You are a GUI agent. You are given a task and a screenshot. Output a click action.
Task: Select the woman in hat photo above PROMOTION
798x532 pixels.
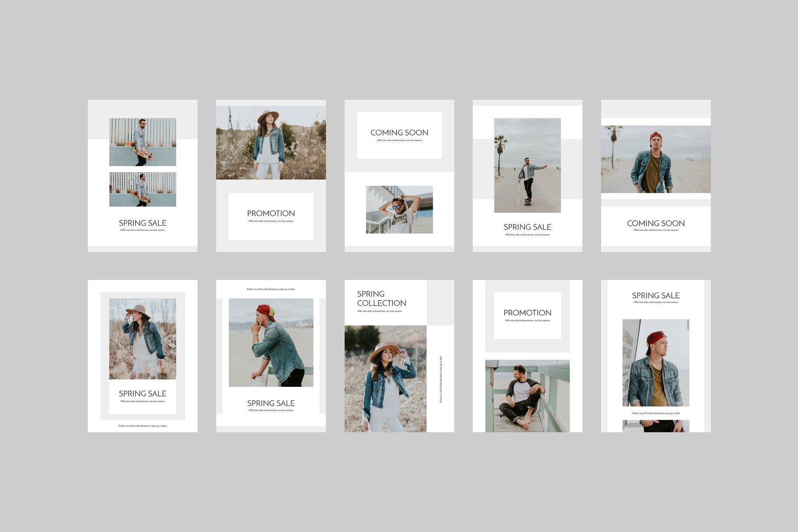pyautogui.click(x=271, y=142)
